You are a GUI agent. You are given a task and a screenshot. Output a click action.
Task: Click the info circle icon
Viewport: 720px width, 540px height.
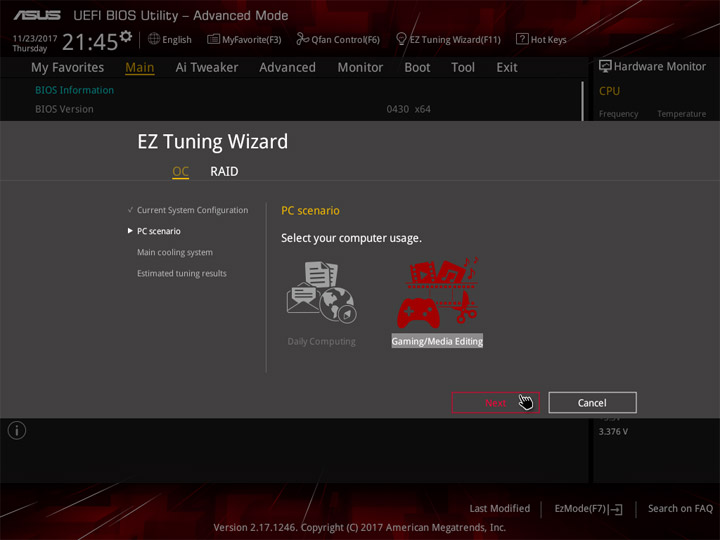(x=17, y=431)
